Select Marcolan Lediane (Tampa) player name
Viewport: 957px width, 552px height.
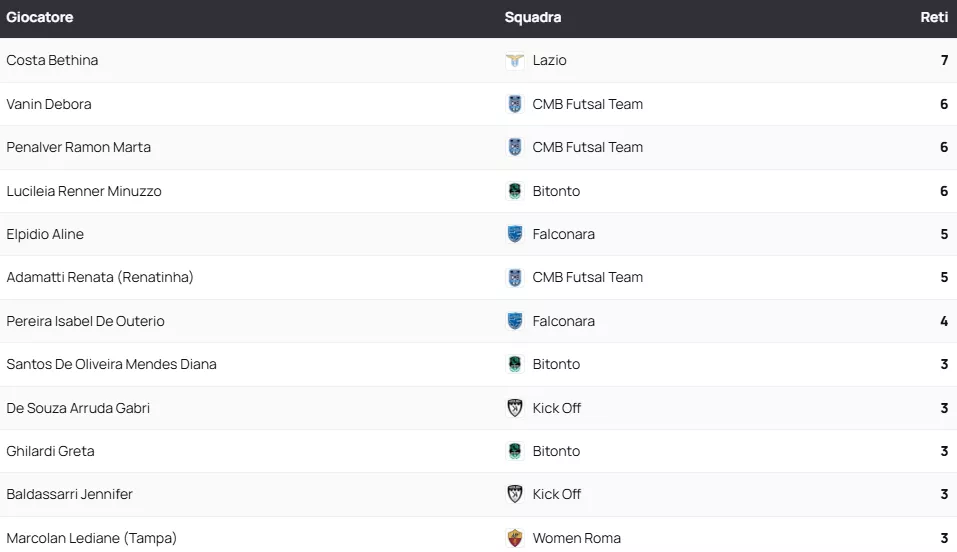coord(91,538)
